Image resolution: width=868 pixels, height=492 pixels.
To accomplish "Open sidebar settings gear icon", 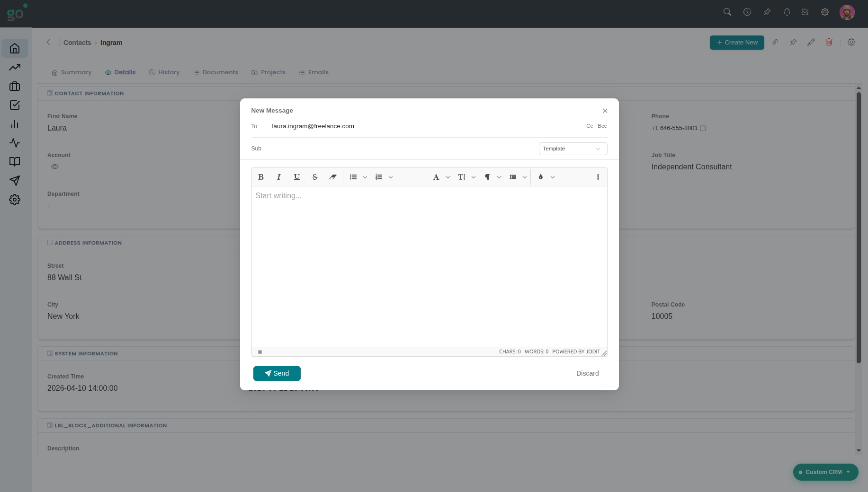I will 15,200.
